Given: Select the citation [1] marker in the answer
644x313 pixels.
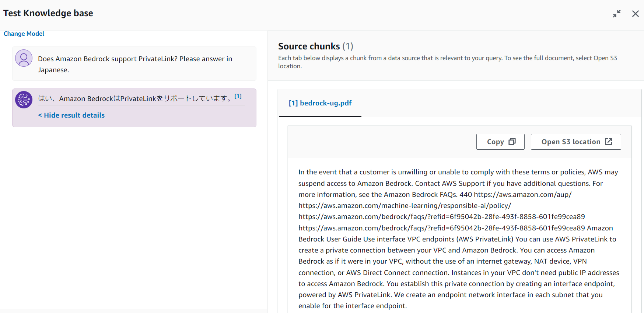Looking at the screenshot, I should pyautogui.click(x=238, y=96).
